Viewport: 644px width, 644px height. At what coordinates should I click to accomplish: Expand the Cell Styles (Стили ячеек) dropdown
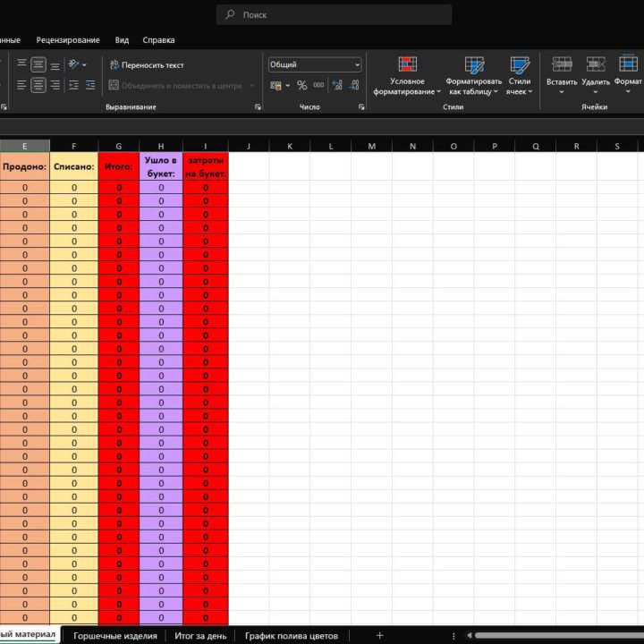coord(519,75)
